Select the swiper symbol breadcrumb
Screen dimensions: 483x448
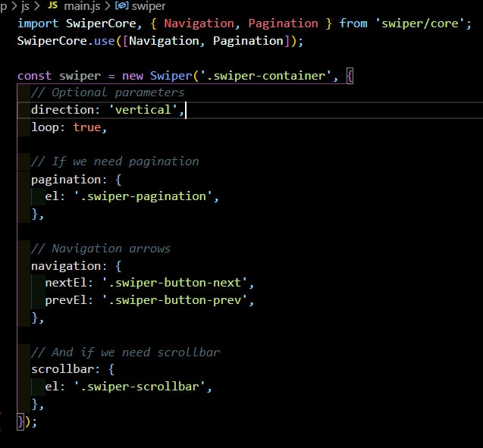149,6
